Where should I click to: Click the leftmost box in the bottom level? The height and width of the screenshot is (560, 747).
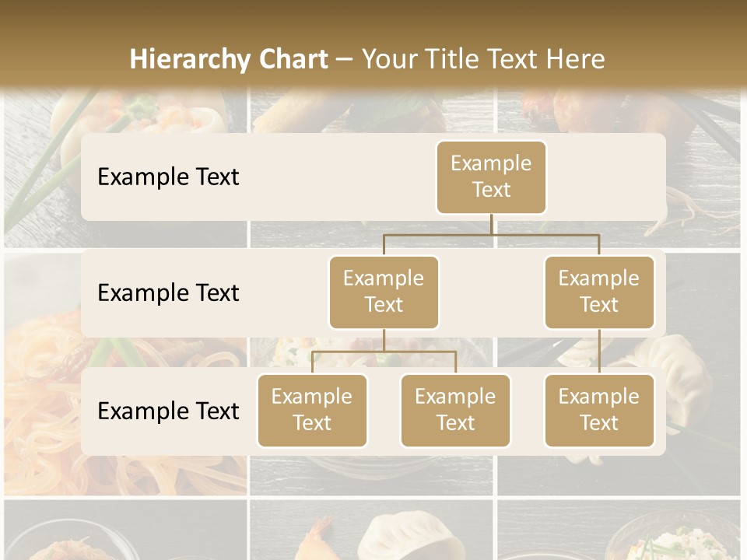[312, 410]
